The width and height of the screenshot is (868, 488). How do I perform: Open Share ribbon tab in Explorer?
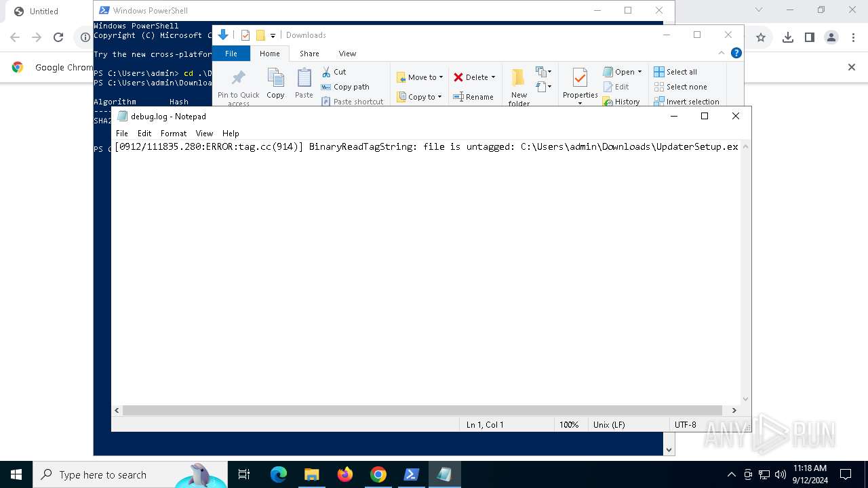(309, 54)
